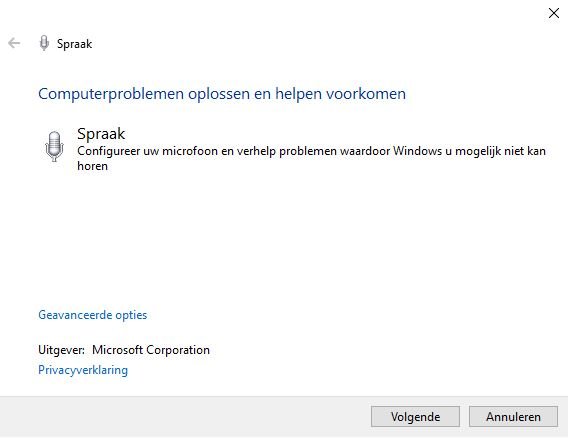Select the Spraak troubleshooter name below heading
The width and height of the screenshot is (568, 438).
101,134
